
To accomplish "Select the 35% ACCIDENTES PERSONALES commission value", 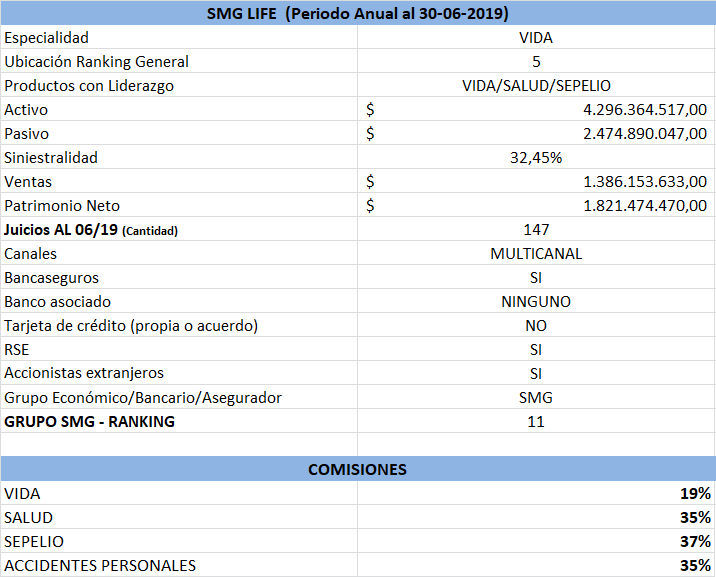I will tap(536, 565).
